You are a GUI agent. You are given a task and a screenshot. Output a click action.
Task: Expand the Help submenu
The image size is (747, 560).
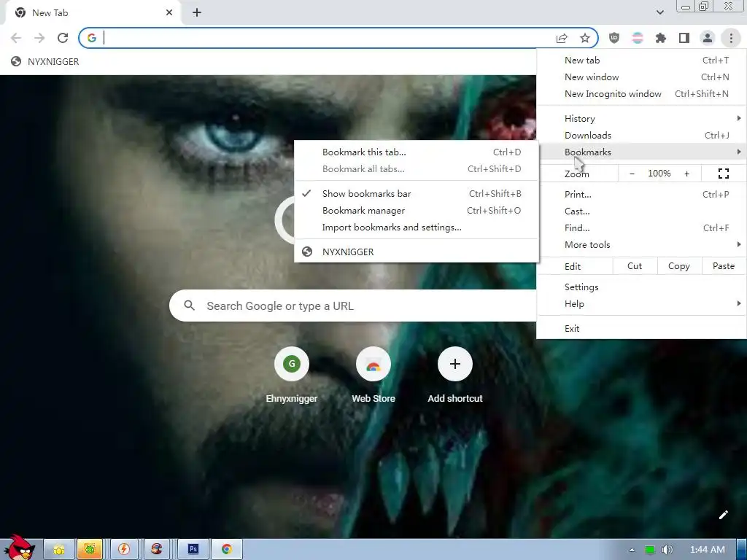(641, 304)
